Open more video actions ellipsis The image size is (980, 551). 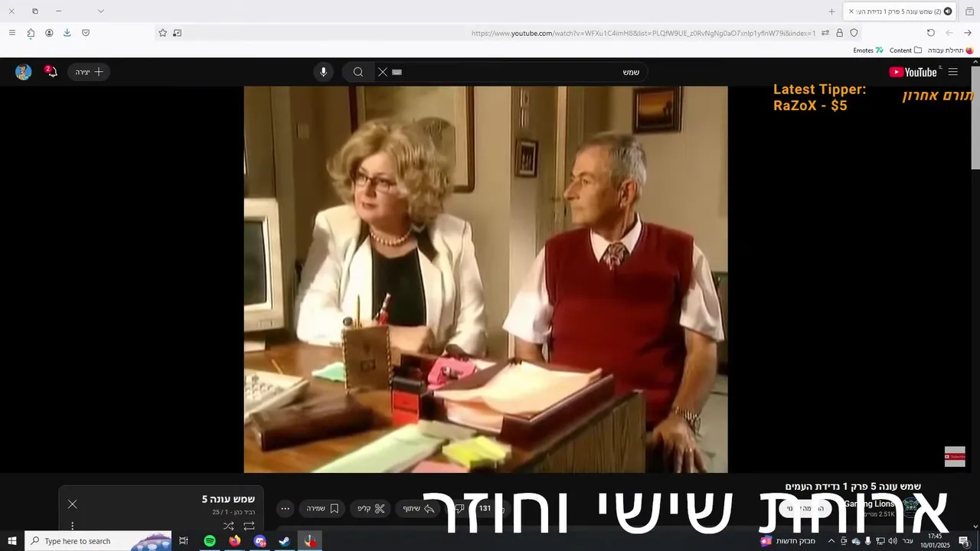(285, 508)
